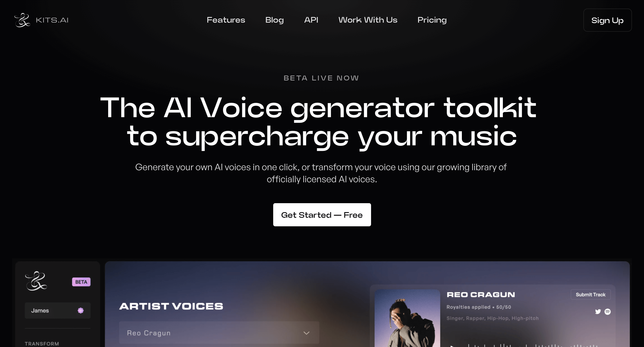Screen dimensions: 644x347
Task: Click the KITS.AI logo icon
Action: coord(23,19)
